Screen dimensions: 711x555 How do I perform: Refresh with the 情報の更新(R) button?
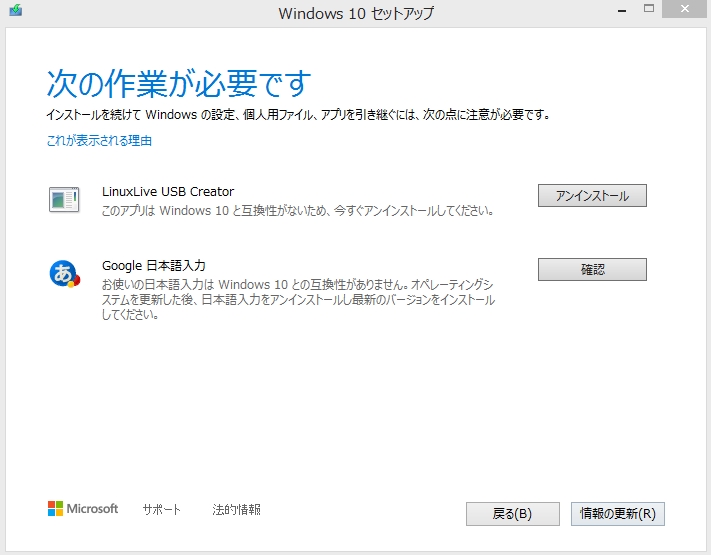618,514
